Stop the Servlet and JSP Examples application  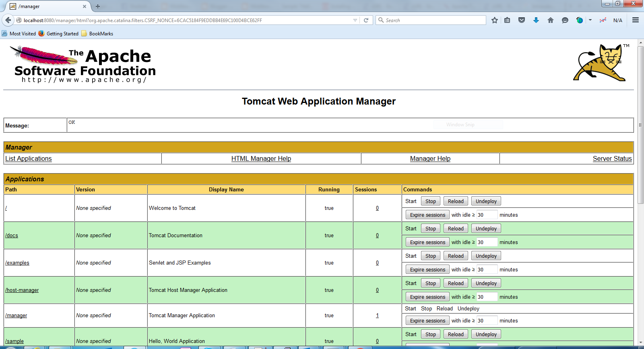click(431, 256)
